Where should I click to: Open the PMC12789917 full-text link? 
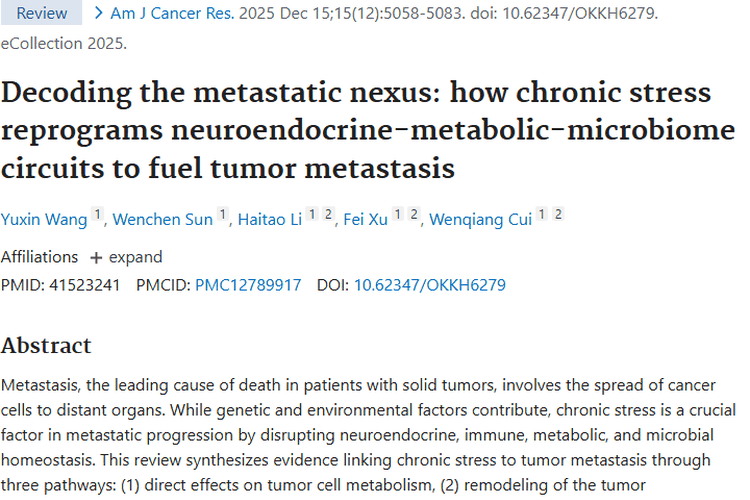point(248,285)
